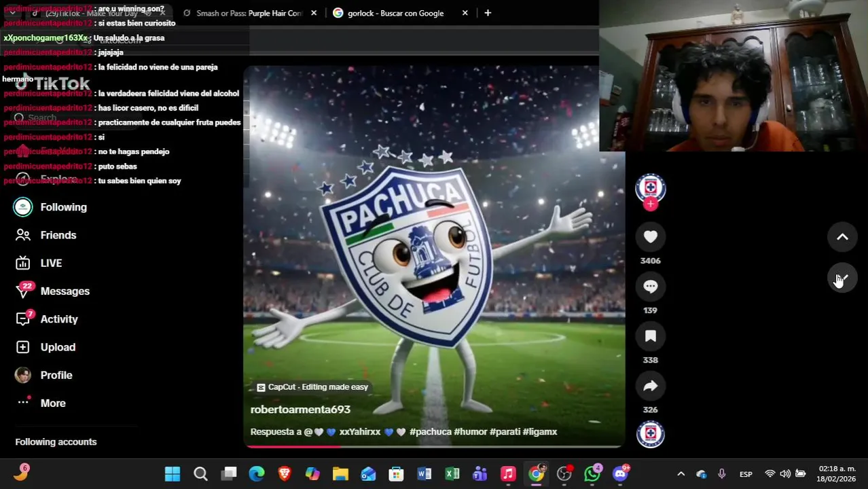Open Discord from taskbar
This screenshot has width=868, height=489.
pos(621,474)
